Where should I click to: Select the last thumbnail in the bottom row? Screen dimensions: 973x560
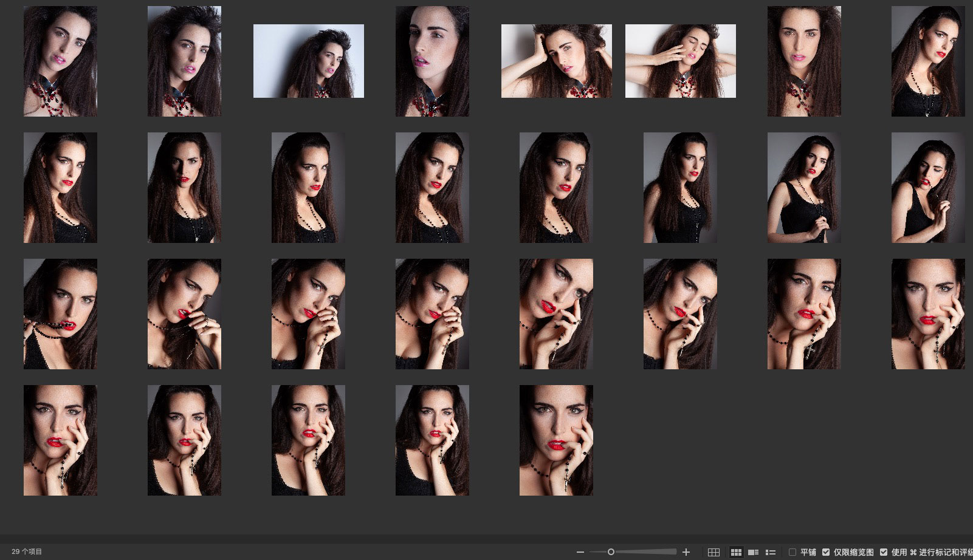tap(556, 440)
